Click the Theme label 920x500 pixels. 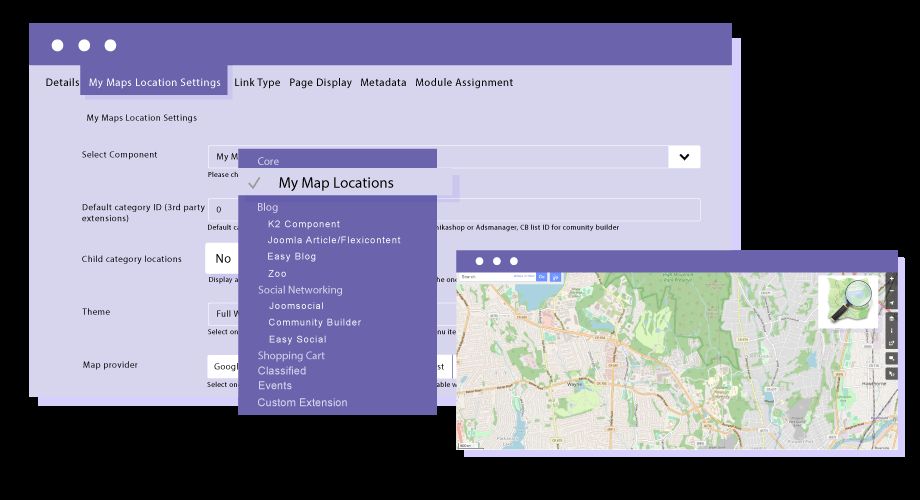pyautogui.click(x=96, y=312)
